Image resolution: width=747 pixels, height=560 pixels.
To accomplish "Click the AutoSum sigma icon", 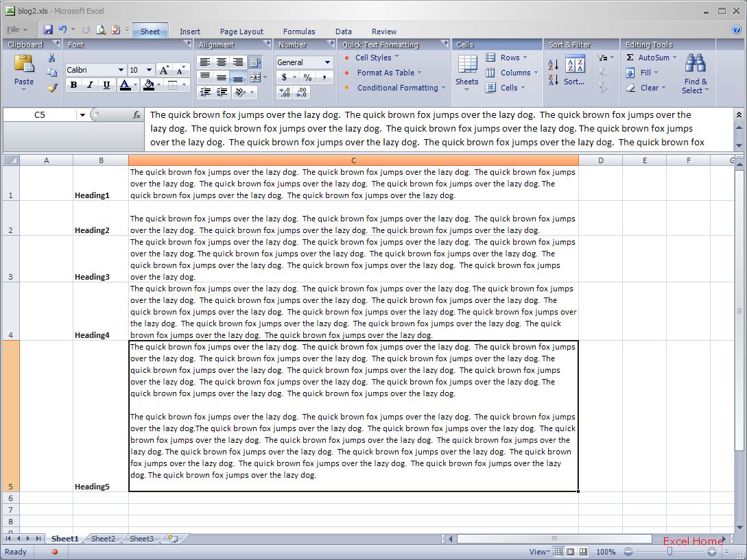I will [x=630, y=57].
